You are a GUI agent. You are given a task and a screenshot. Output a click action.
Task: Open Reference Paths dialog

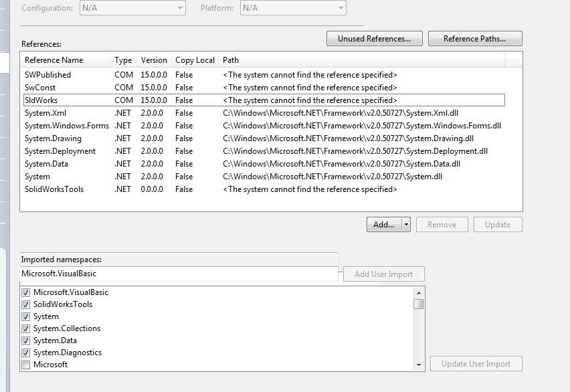(x=475, y=39)
